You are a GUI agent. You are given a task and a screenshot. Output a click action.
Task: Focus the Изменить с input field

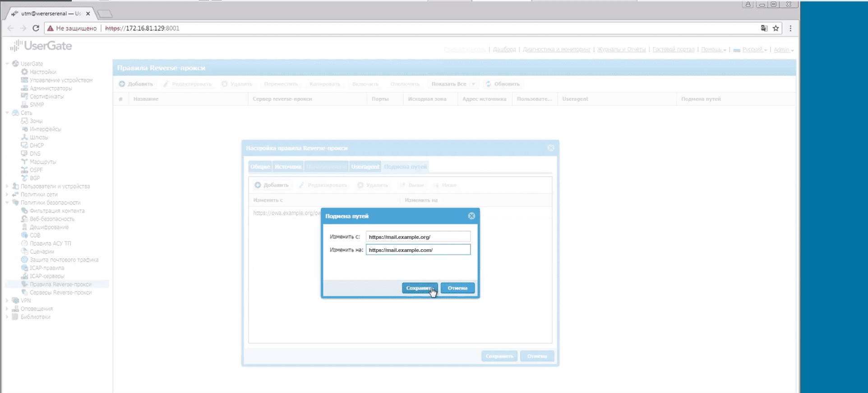click(418, 237)
